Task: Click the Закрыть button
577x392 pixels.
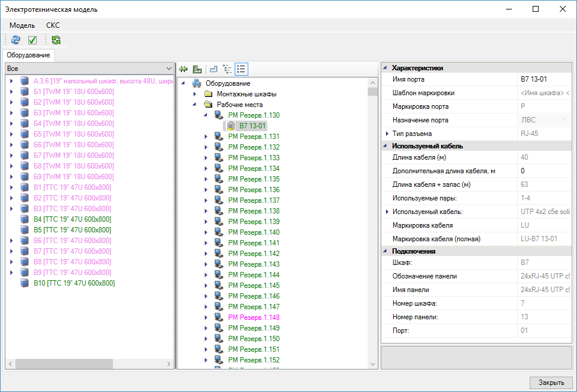Action: tap(551, 383)
